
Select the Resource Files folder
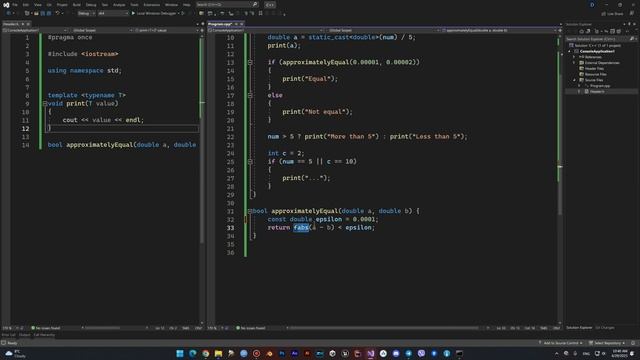pyautogui.click(x=595, y=74)
